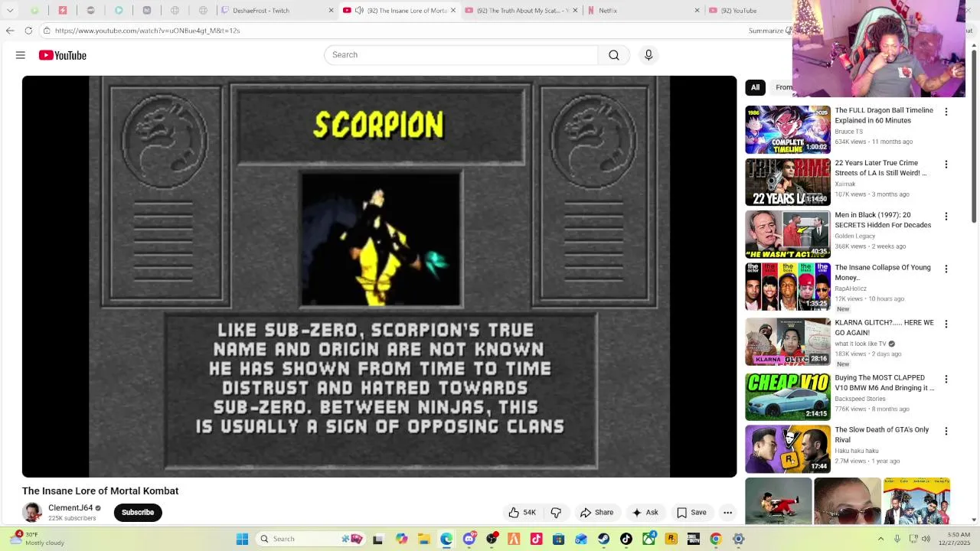980x551 pixels.
Task: Save the video to a playlist
Action: 691,513
